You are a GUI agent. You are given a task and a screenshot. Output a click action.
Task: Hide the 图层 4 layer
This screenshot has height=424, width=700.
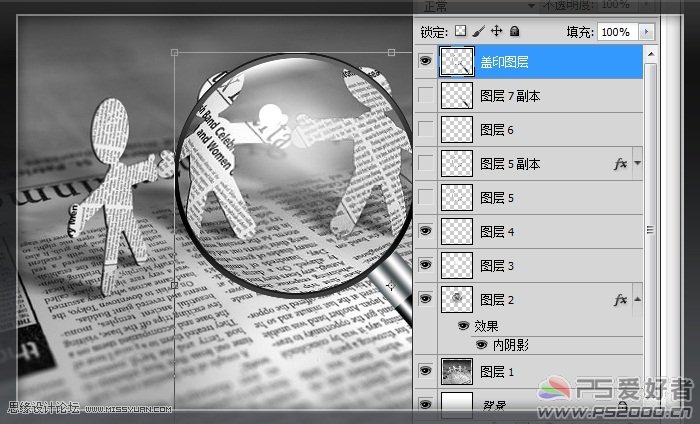[x=425, y=231]
